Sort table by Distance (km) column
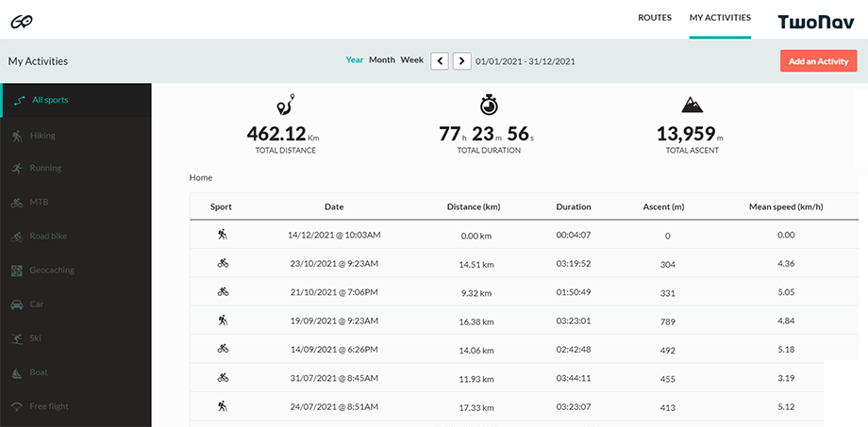The width and height of the screenshot is (868, 427). tap(473, 206)
